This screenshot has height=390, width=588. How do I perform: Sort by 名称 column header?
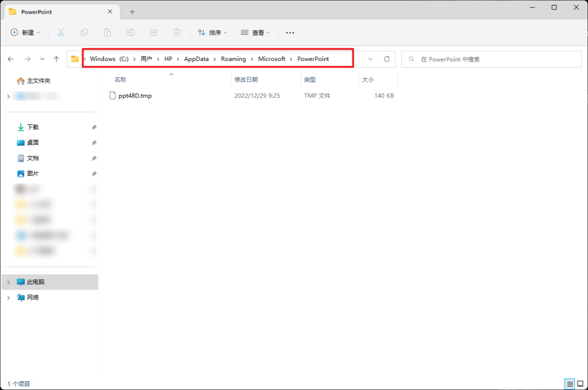[x=120, y=80]
